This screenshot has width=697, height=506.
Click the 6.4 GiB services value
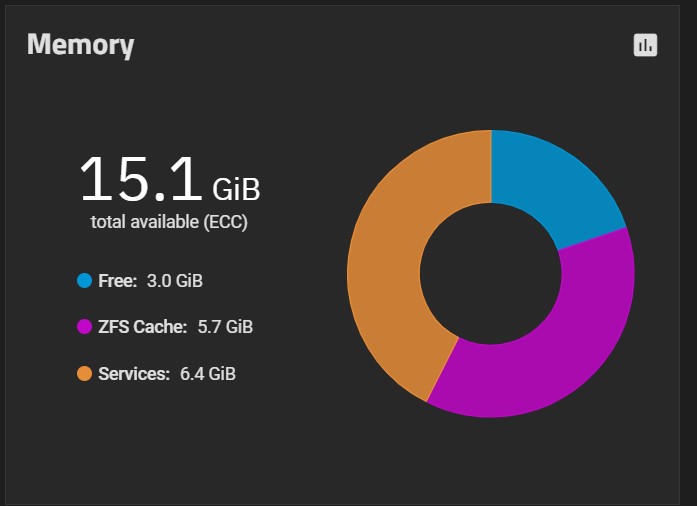(208, 373)
